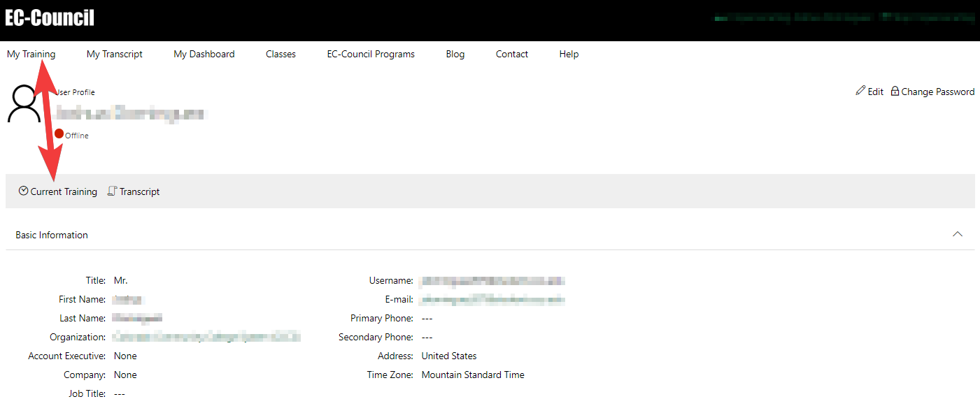Screen dimensions: 980x413
Task: Click the EC-Council logo
Action: coord(49,17)
